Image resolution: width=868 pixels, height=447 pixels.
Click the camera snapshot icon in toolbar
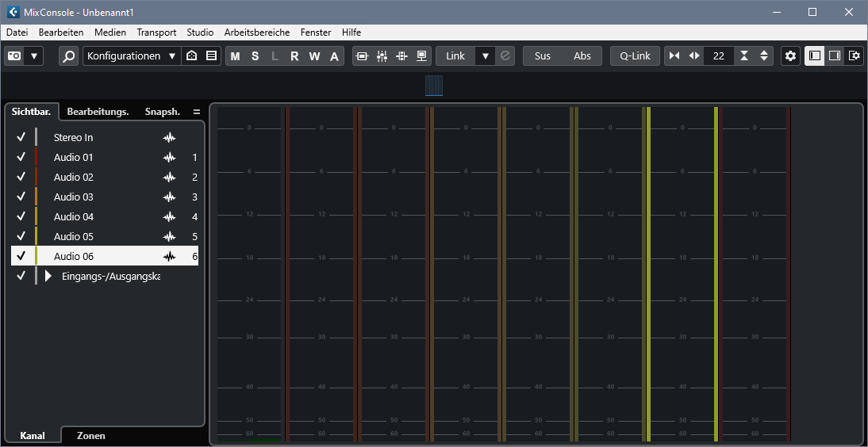(x=14, y=56)
